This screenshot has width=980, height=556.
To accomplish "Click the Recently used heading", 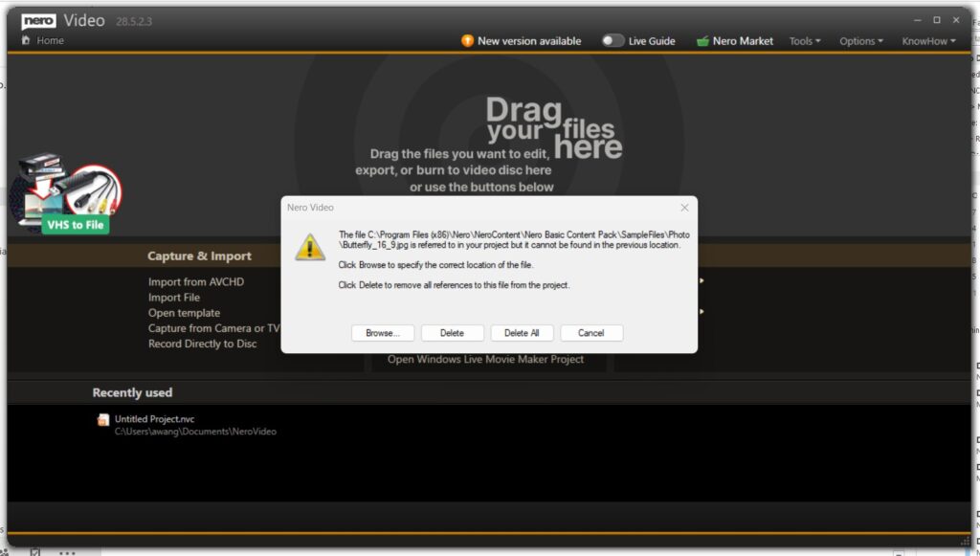I will [x=132, y=393].
